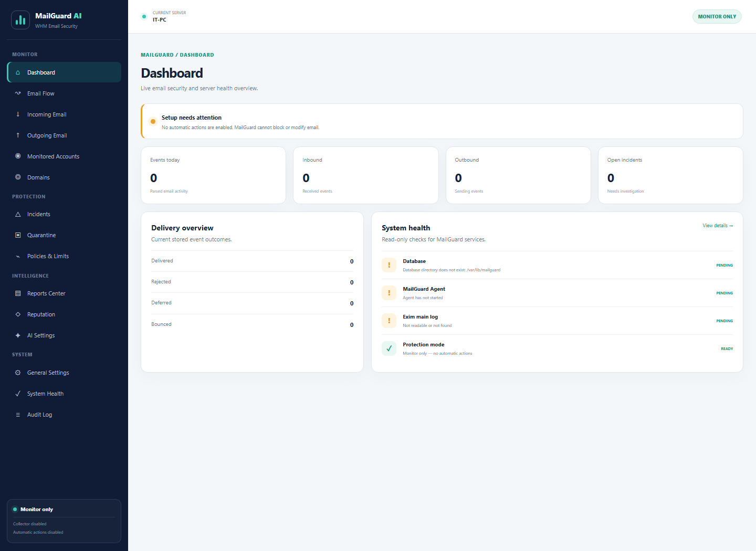Image resolution: width=756 pixels, height=551 pixels.
Task: Click the Deferred row label
Action: [162, 303]
